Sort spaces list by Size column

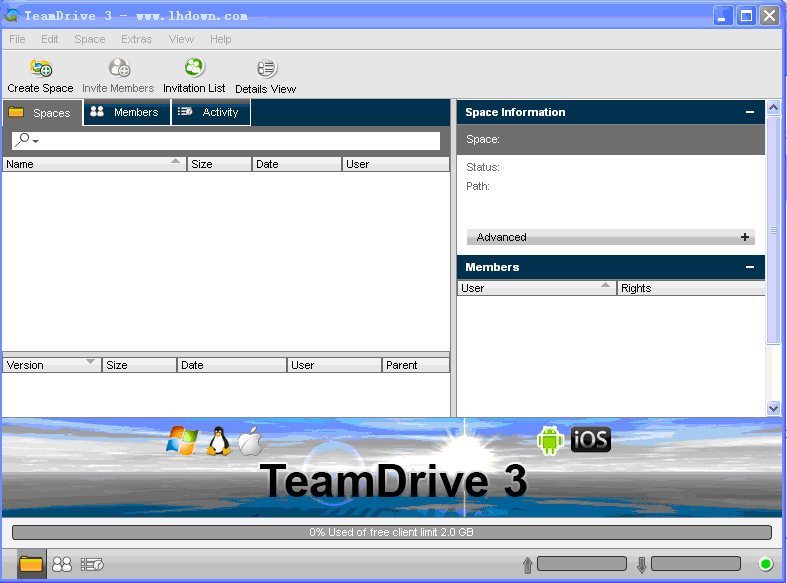click(219, 164)
